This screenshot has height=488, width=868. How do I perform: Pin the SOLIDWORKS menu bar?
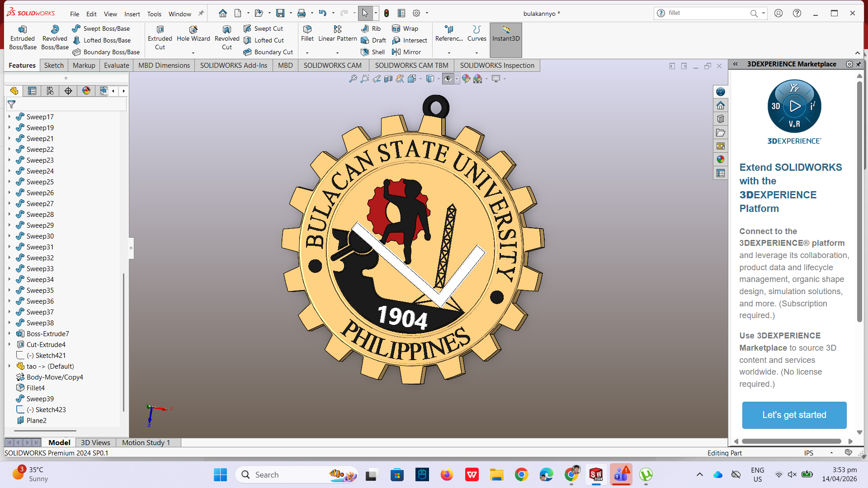pos(201,14)
